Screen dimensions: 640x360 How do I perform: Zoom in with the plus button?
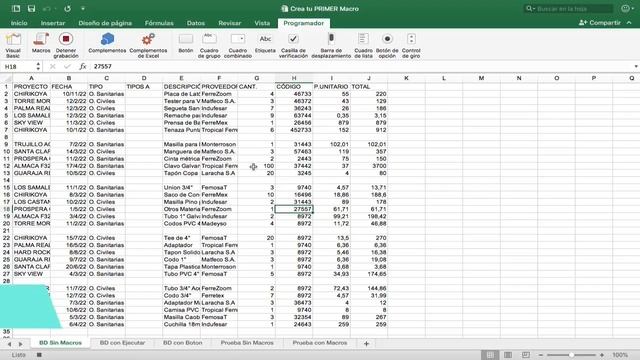point(602,355)
